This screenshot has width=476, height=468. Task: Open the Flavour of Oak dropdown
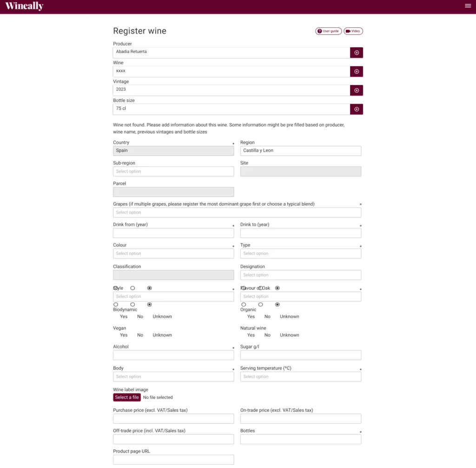pos(301,297)
